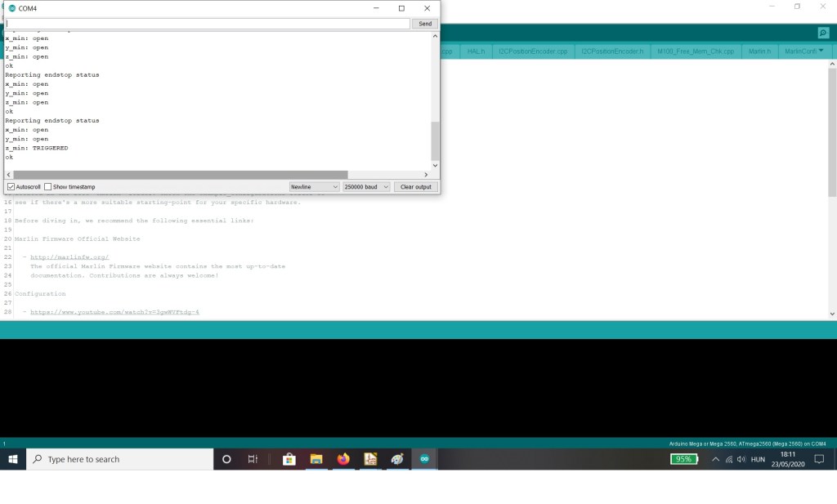This screenshot has height=504, width=837.
Task: Expand the Newline line-ending dropdown
Action: click(313, 187)
